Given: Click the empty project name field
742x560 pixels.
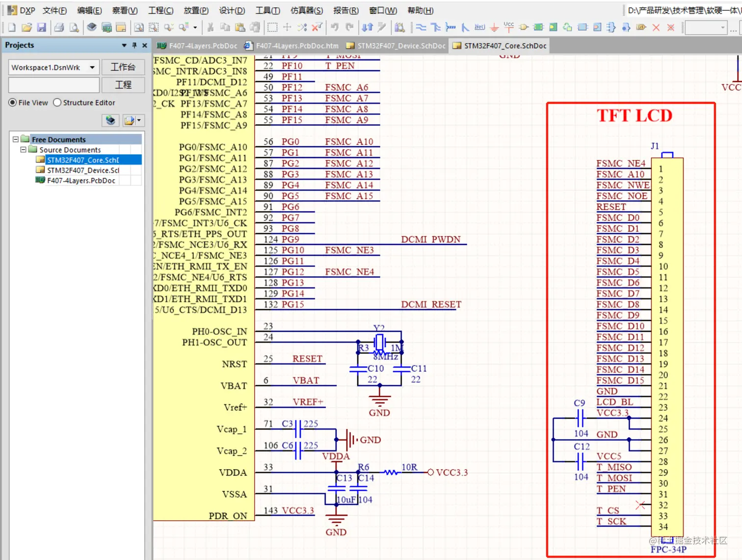Looking at the screenshot, I should click(x=54, y=85).
